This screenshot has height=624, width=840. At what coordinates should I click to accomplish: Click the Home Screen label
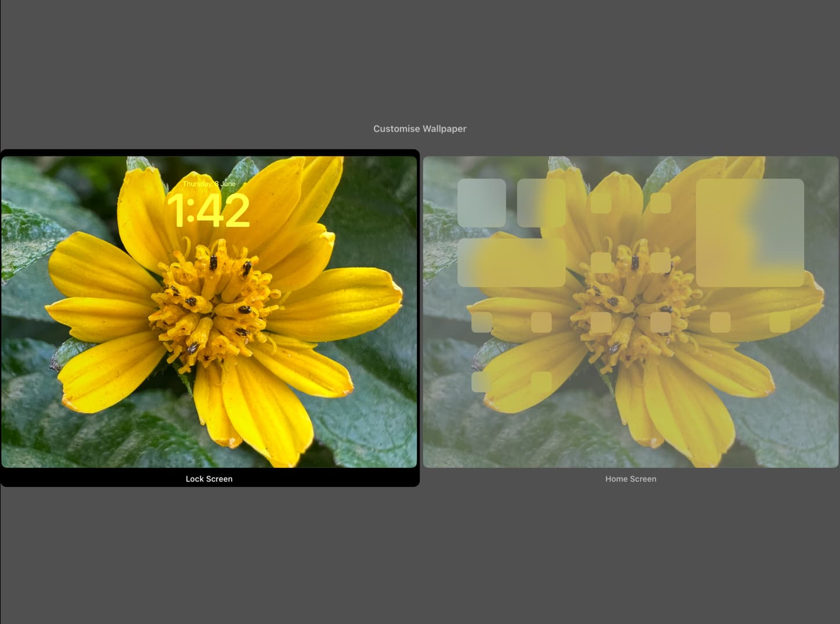[x=631, y=479]
